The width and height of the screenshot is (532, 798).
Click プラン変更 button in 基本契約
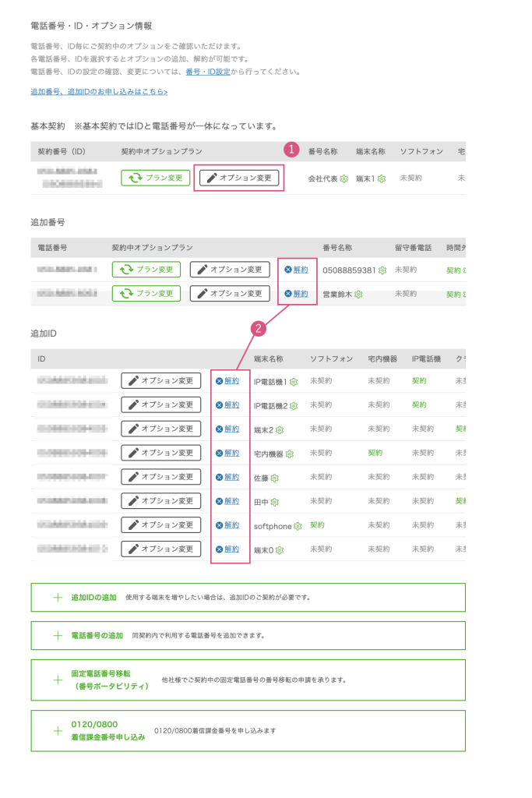tap(156, 178)
